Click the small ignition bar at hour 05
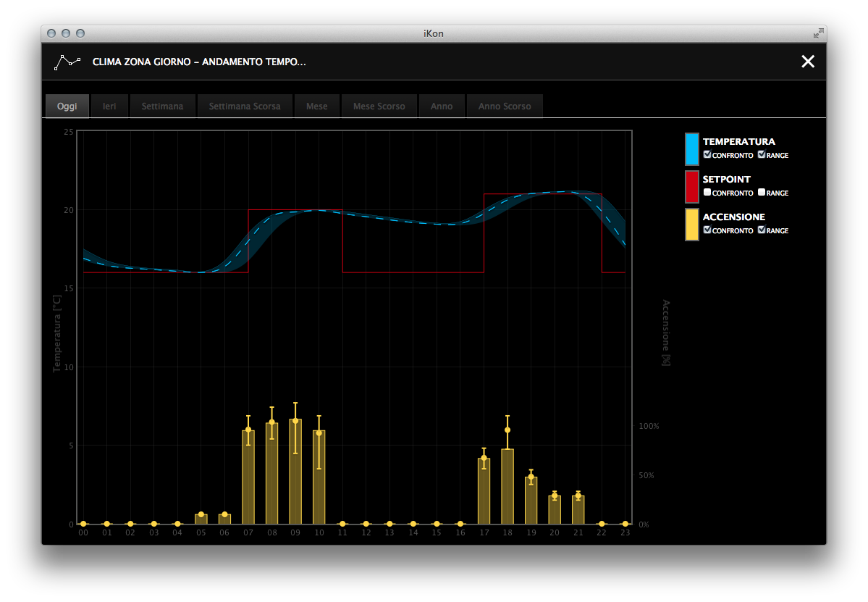Image resolution: width=868 pixels, height=602 pixels. pyautogui.click(x=201, y=519)
